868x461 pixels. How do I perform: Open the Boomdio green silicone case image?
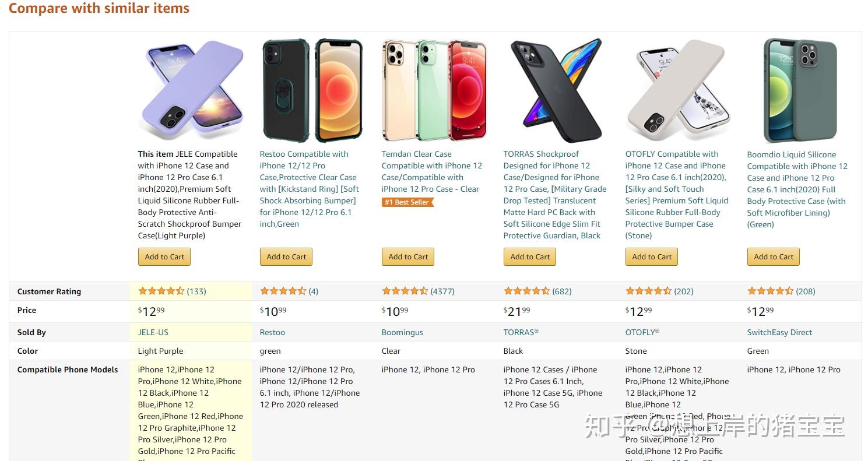(x=800, y=90)
